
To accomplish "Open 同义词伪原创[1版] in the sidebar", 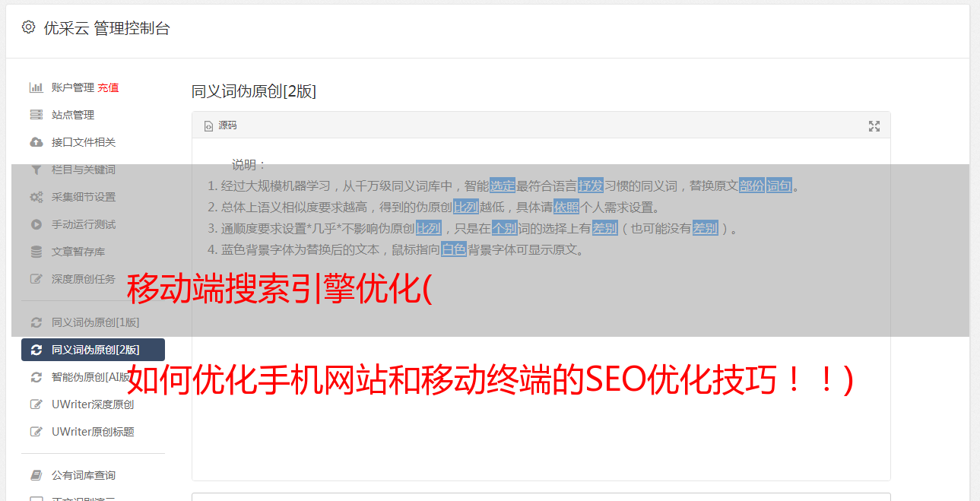I will point(93,322).
